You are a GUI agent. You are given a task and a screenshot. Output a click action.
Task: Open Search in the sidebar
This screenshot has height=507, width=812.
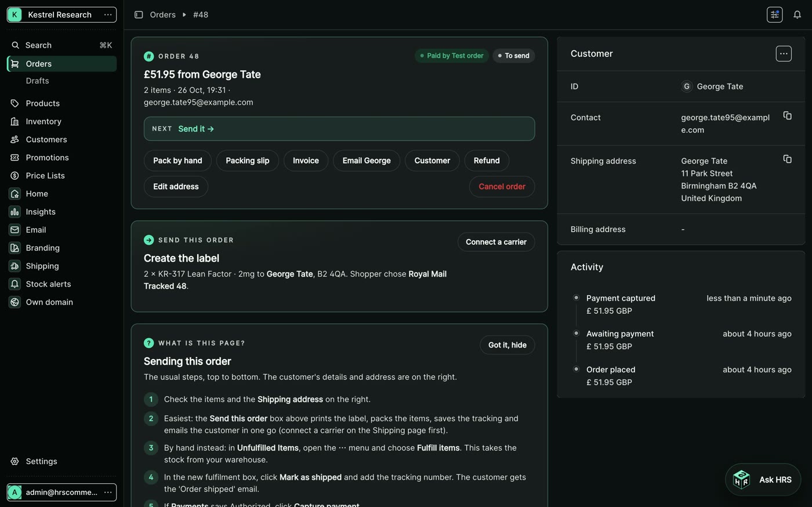click(x=61, y=45)
